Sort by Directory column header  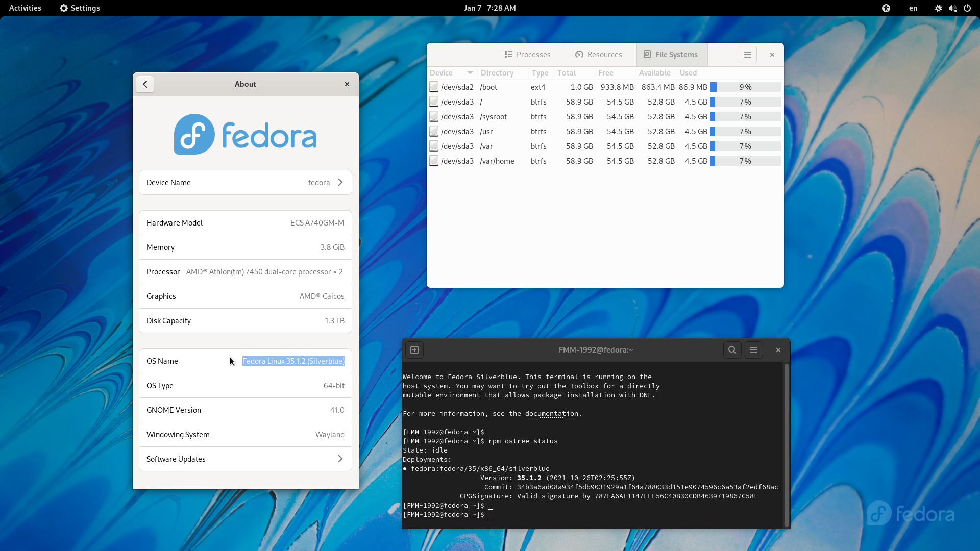502,73
